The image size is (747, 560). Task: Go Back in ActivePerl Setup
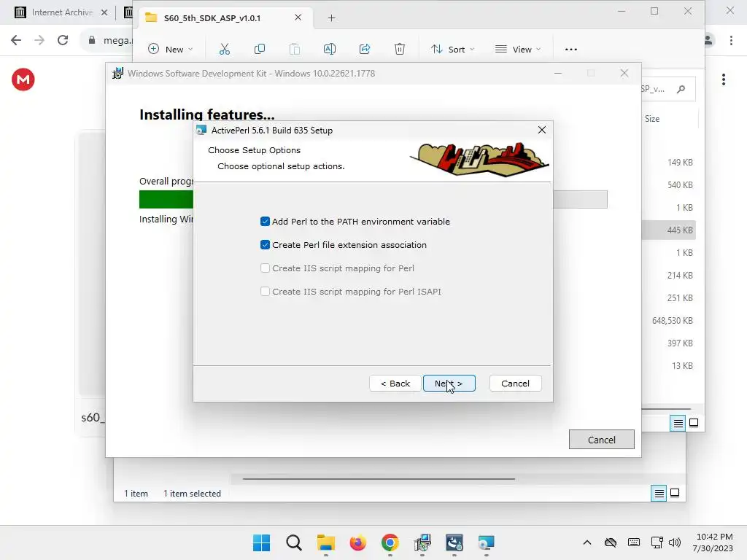(395, 384)
